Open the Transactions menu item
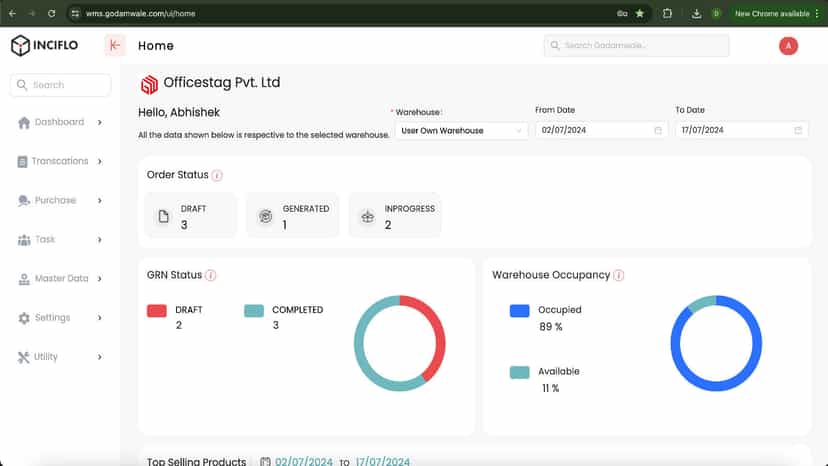 pyautogui.click(x=60, y=162)
